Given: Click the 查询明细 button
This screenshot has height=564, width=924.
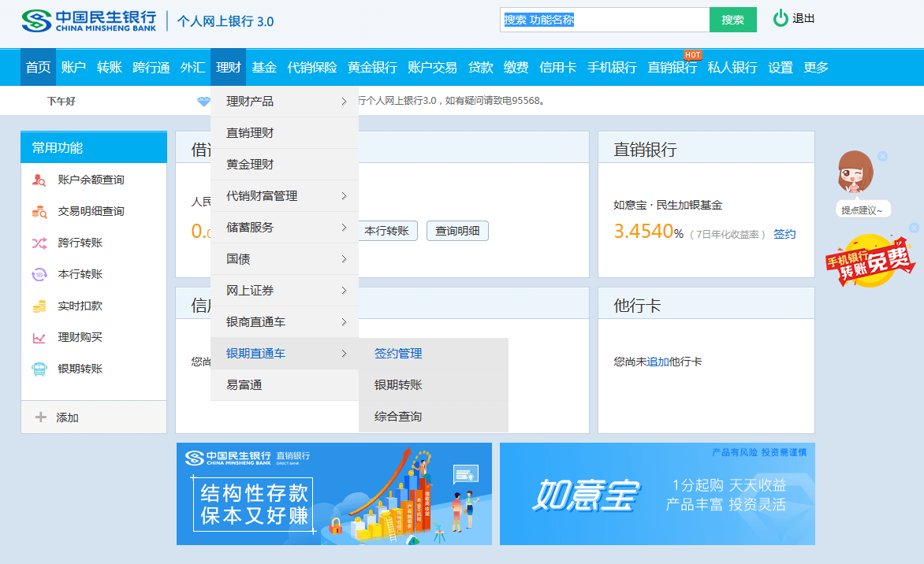Looking at the screenshot, I should tap(457, 231).
